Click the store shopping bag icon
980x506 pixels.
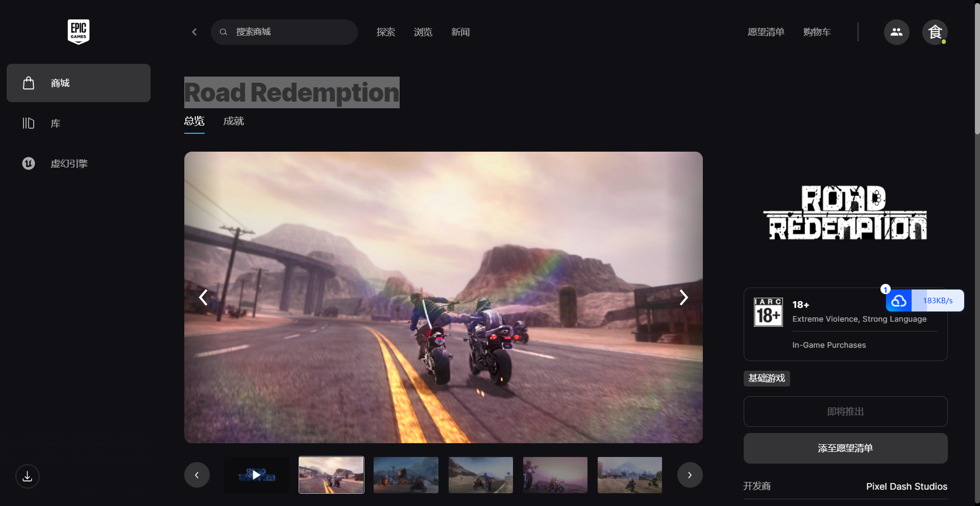click(x=29, y=83)
